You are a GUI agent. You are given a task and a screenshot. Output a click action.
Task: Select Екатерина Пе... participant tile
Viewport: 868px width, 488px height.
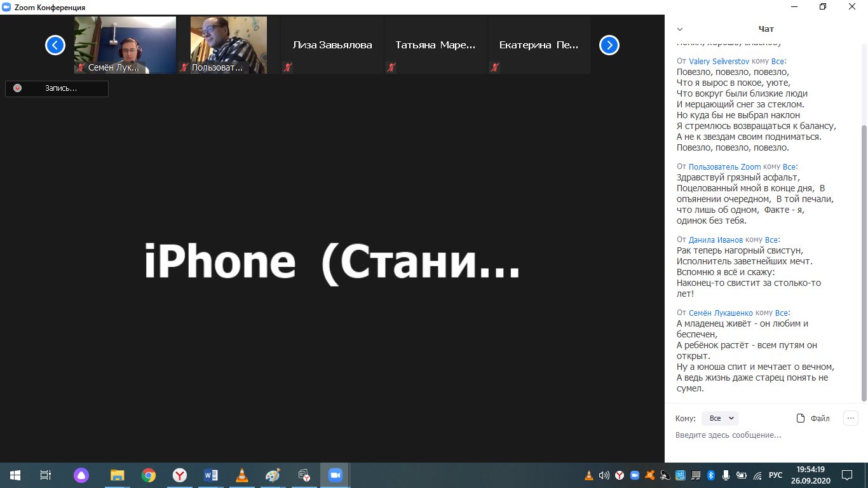pyautogui.click(x=539, y=45)
